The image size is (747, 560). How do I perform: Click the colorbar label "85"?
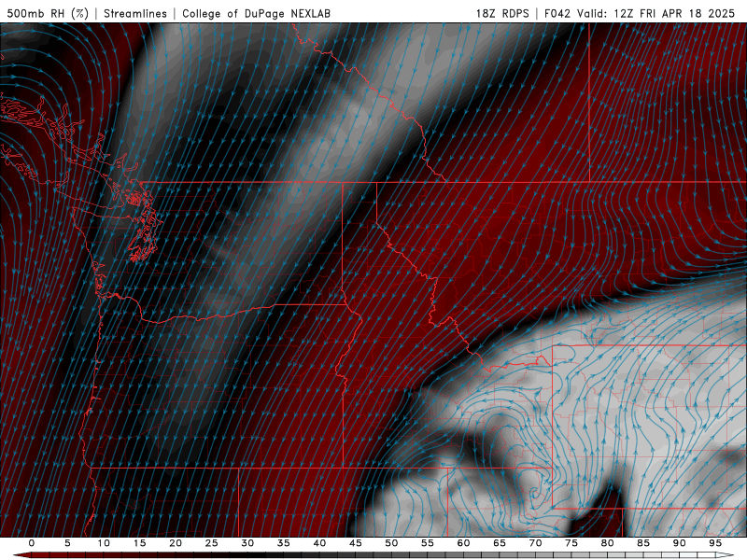tap(643, 543)
